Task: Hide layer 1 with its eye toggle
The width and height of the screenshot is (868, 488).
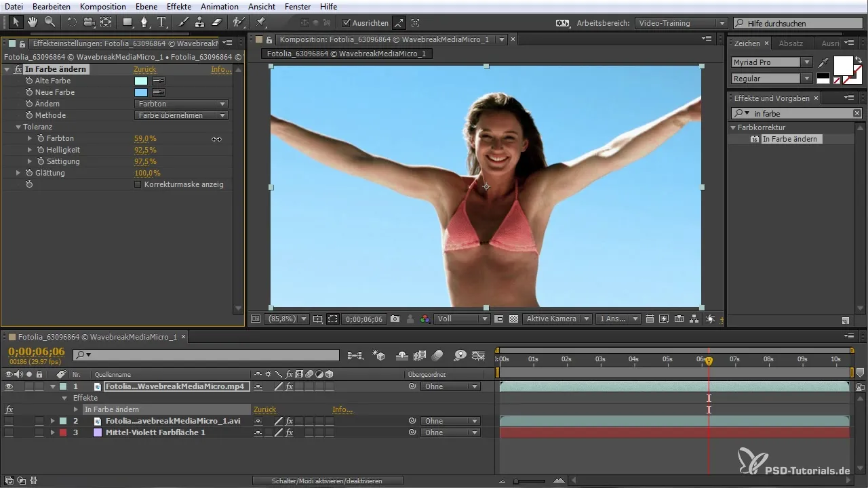Action: coord(9,386)
